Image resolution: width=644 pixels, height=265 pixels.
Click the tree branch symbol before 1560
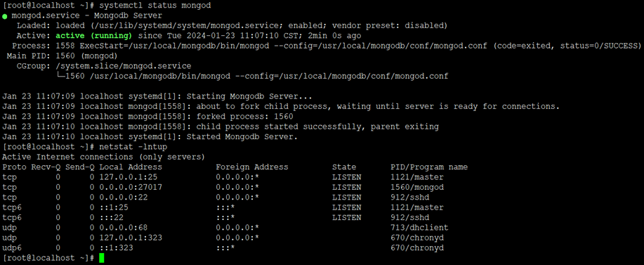[x=60, y=76]
